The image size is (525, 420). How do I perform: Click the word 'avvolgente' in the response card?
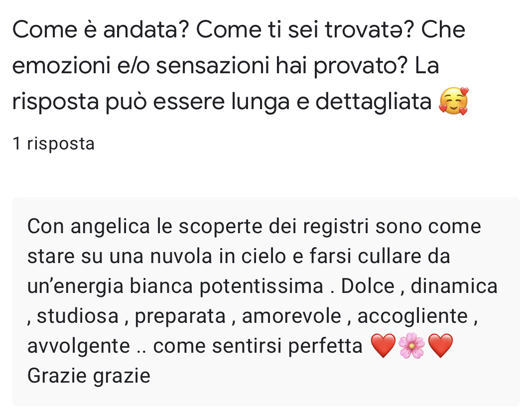tap(79, 346)
